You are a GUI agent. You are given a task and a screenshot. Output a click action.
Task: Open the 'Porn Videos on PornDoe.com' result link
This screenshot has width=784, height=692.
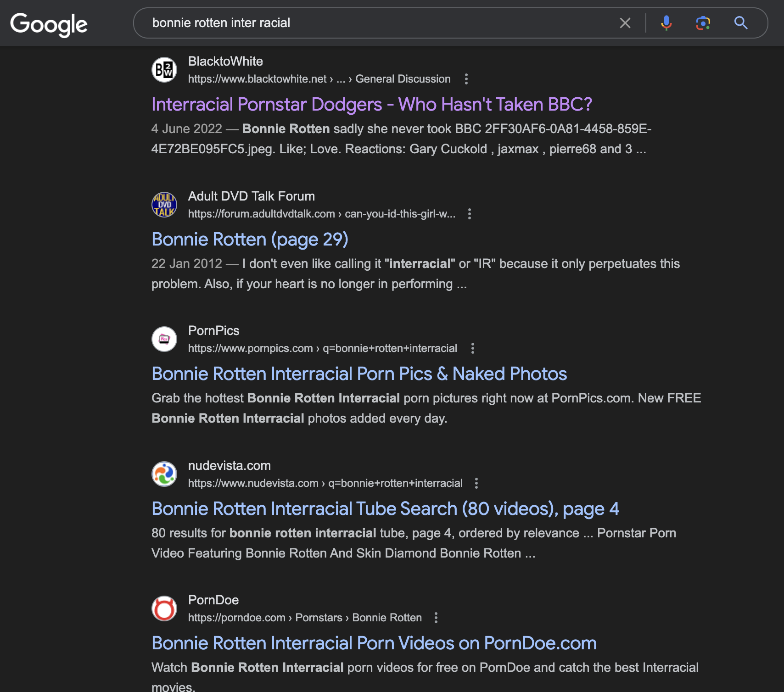click(374, 643)
